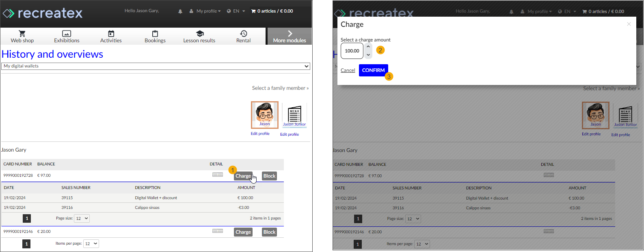Viewport: 644px width, 252px height.
Task: Open the Page size dropdown on undimmed page
Action: [82, 219]
